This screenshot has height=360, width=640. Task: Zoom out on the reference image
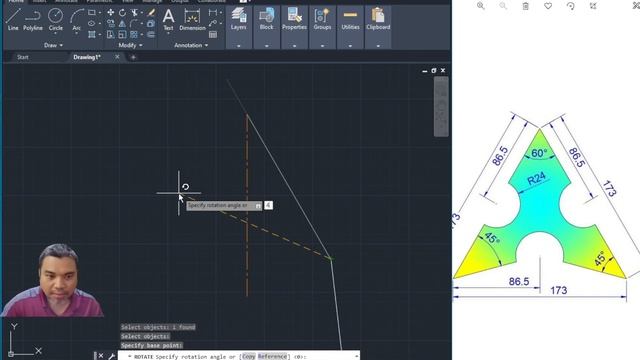503,6
